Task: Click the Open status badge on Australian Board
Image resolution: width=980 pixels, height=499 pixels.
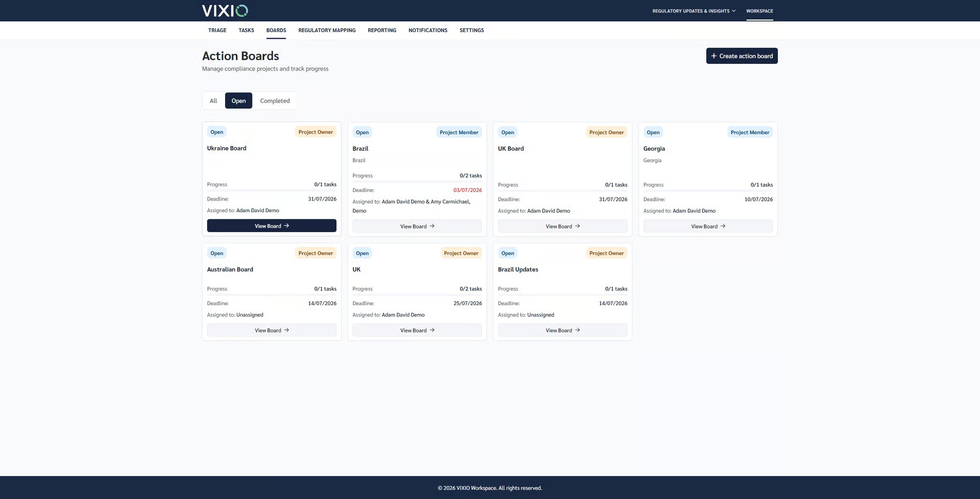Action: coord(217,253)
